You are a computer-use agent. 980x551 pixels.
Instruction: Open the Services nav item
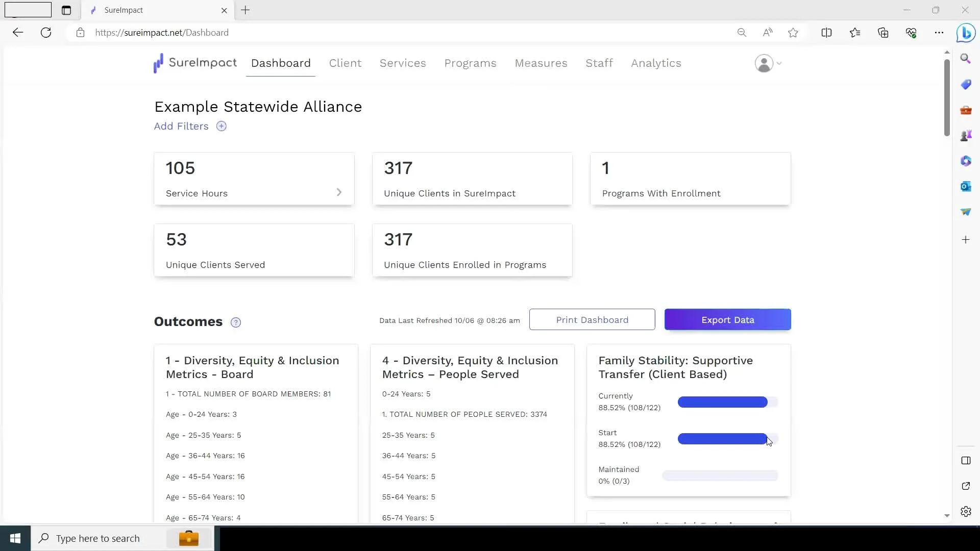tap(403, 63)
